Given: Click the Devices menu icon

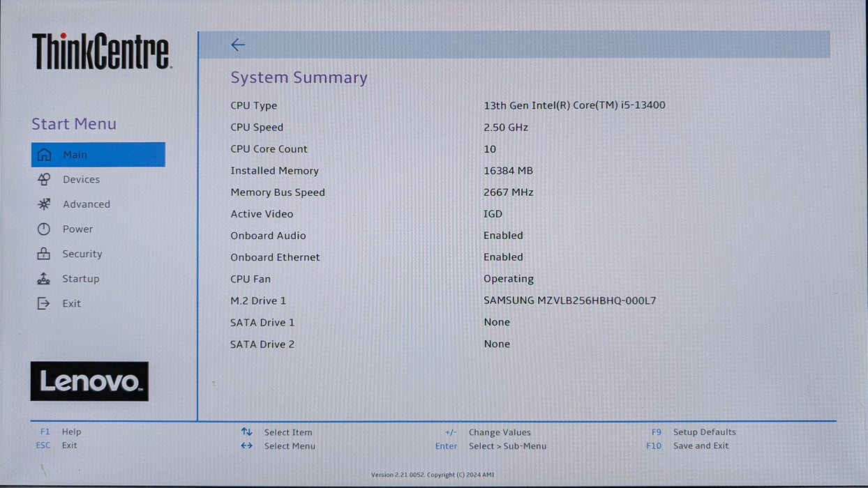Looking at the screenshot, I should pyautogui.click(x=44, y=179).
